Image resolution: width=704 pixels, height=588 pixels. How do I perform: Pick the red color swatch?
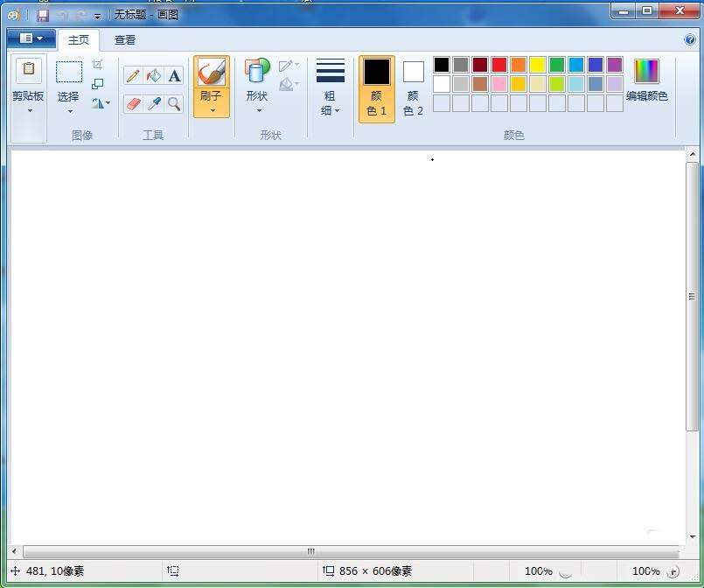coord(499,65)
